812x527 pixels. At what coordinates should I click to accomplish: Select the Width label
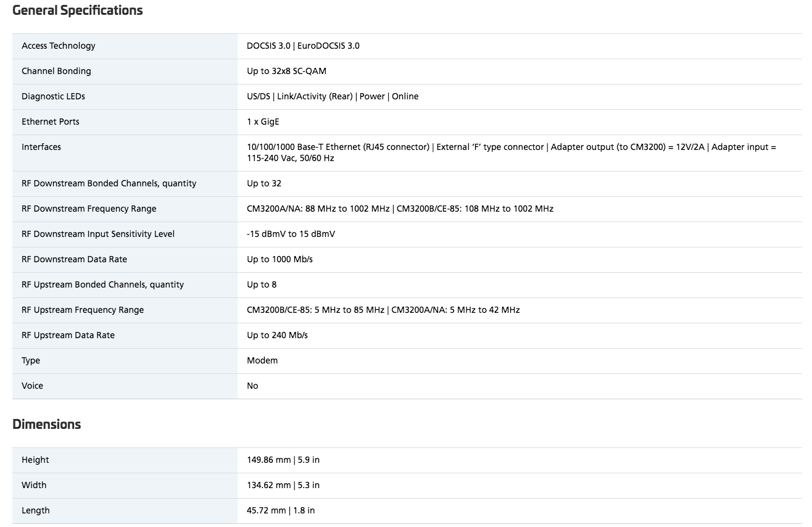click(x=34, y=485)
